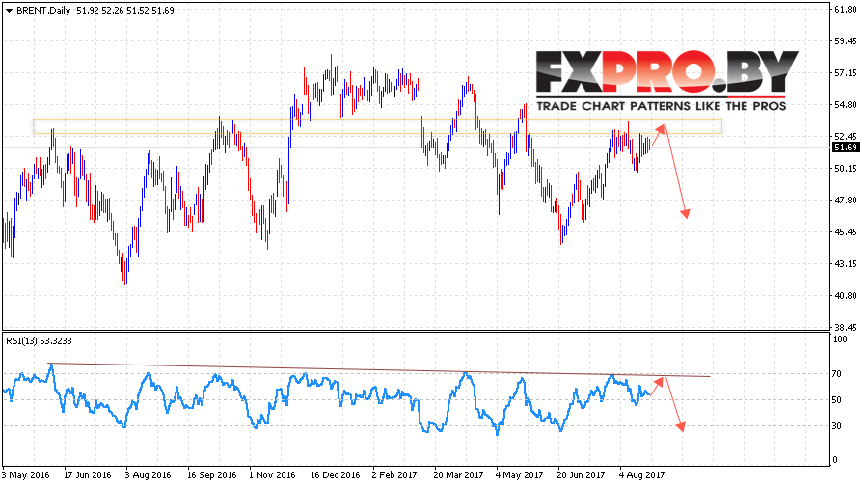Click the dropdown triangle beside BRENT,Daily
Screen dimensions: 868x486
9,10
